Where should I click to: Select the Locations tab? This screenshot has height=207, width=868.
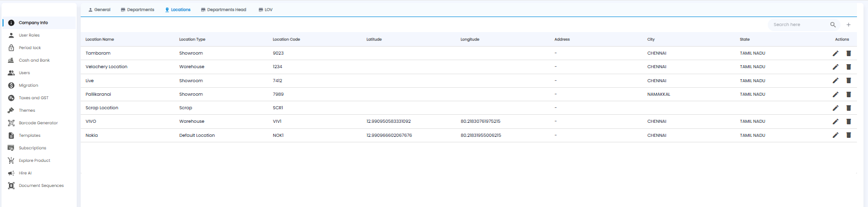178,10
